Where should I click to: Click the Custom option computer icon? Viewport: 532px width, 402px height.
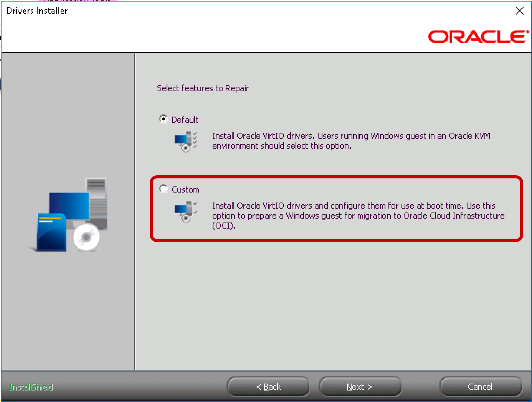click(186, 211)
